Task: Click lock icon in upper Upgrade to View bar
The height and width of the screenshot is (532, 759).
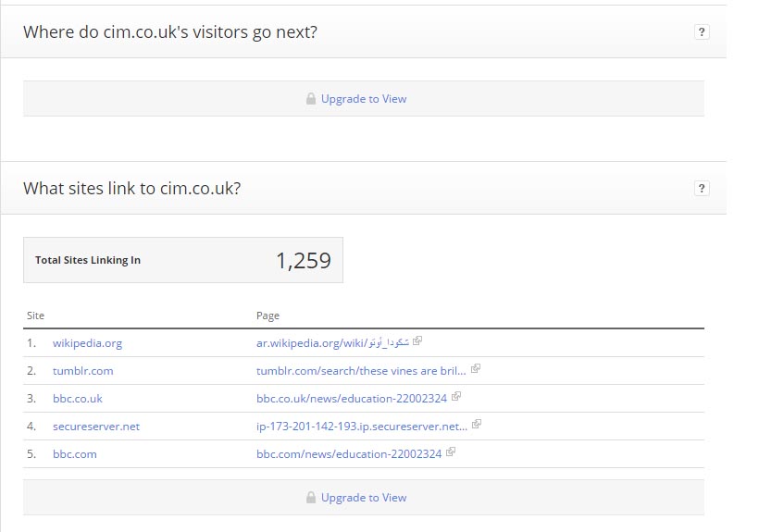Action: click(x=311, y=99)
